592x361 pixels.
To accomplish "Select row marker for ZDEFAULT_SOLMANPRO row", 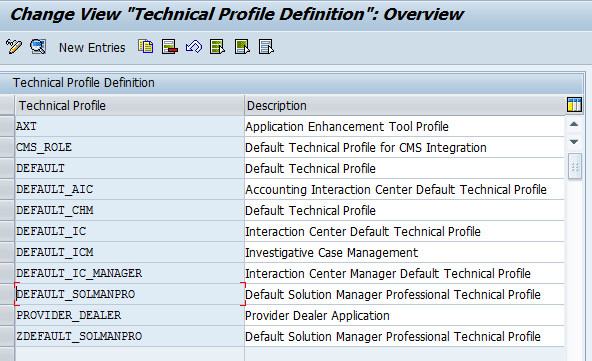I will click(x=7, y=336).
